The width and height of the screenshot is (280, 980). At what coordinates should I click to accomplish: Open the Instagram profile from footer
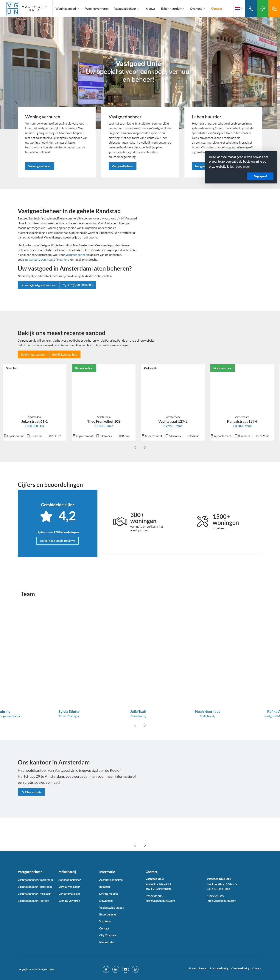135,969
